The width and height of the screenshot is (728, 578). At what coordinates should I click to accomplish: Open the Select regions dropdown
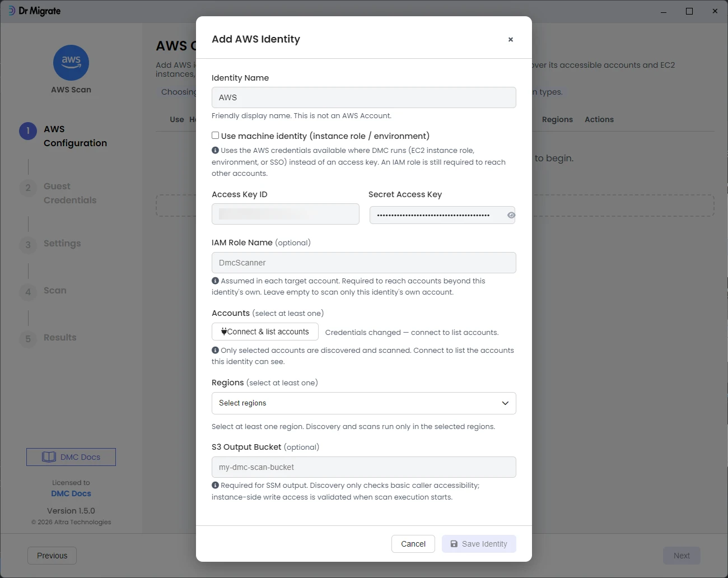tap(364, 403)
